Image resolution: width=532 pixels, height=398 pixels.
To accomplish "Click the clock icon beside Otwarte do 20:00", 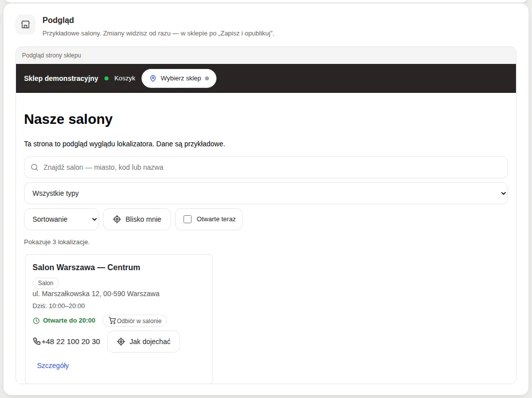I will pos(36,321).
